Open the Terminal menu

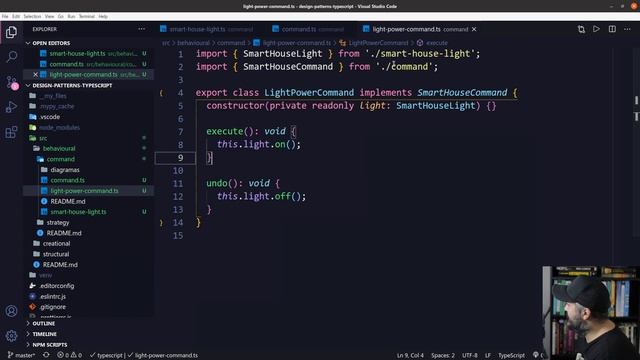(87, 16)
